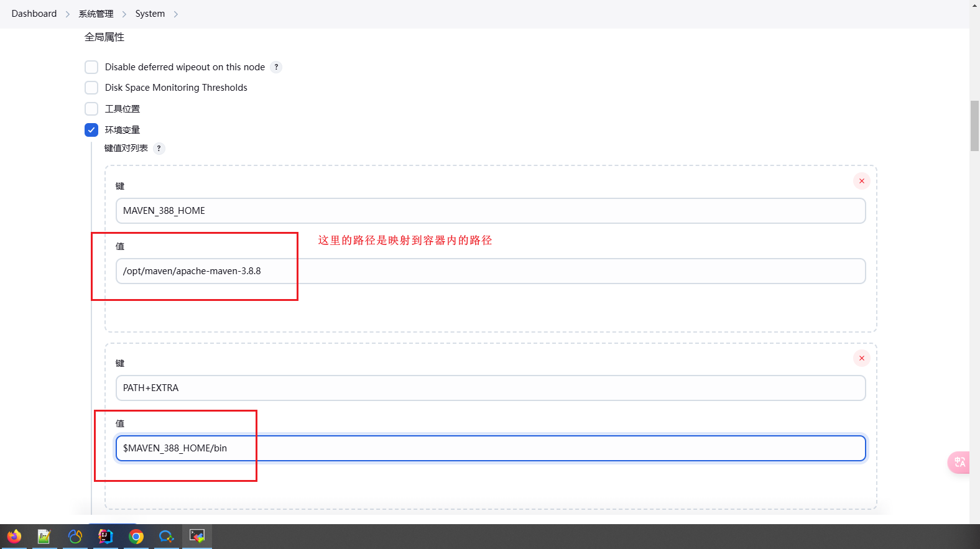Image resolution: width=980 pixels, height=549 pixels.
Task: Click the 全局属性 section heading
Action: pyautogui.click(x=104, y=37)
